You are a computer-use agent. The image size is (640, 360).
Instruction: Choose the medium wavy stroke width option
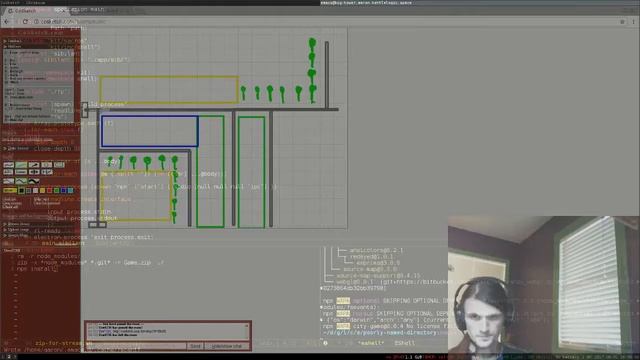(21, 181)
